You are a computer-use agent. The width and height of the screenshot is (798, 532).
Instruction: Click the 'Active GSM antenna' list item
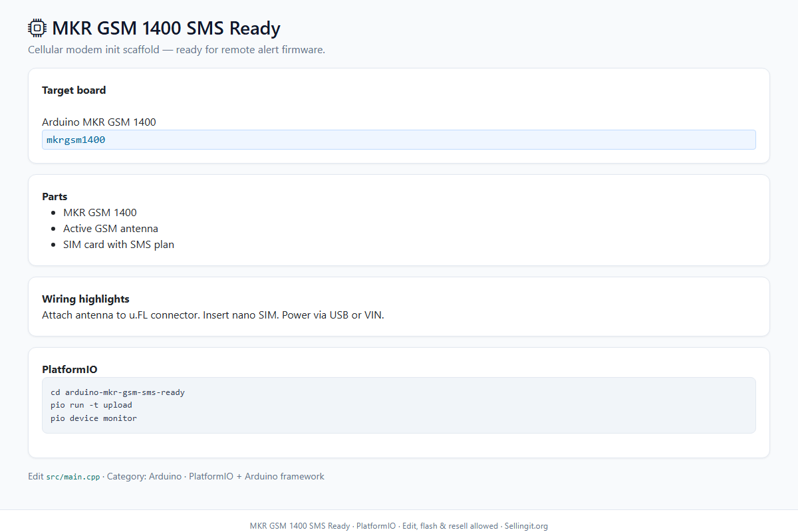(110, 229)
